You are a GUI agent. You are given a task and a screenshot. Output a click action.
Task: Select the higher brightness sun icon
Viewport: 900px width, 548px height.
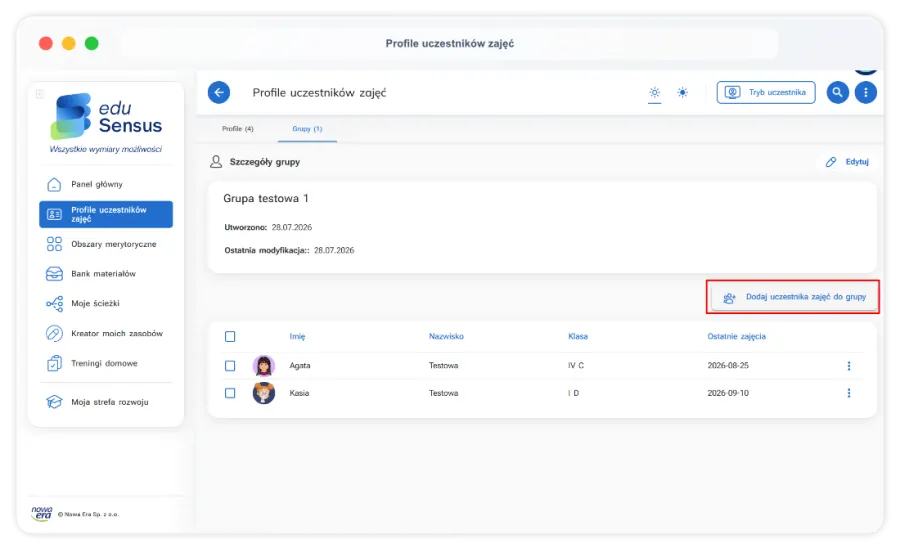(x=682, y=92)
